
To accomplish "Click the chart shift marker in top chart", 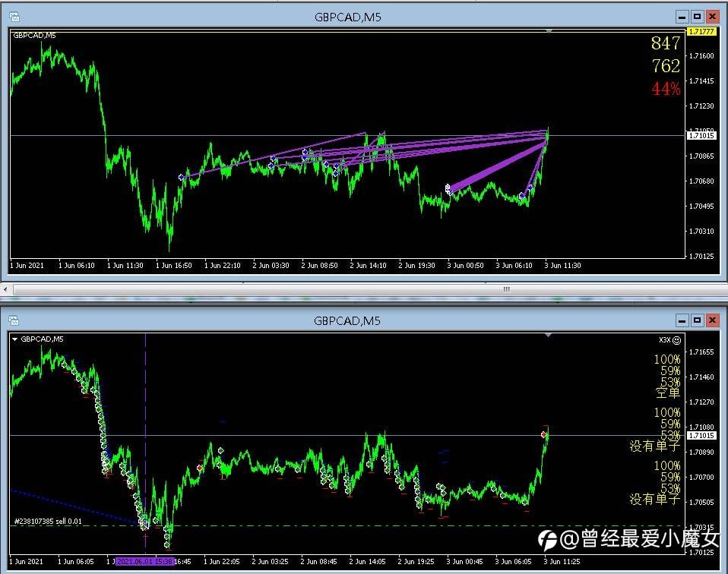I will coord(549,31).
